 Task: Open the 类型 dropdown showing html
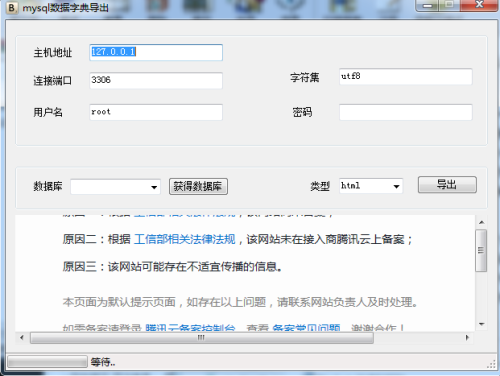click(x=396, y=186)
